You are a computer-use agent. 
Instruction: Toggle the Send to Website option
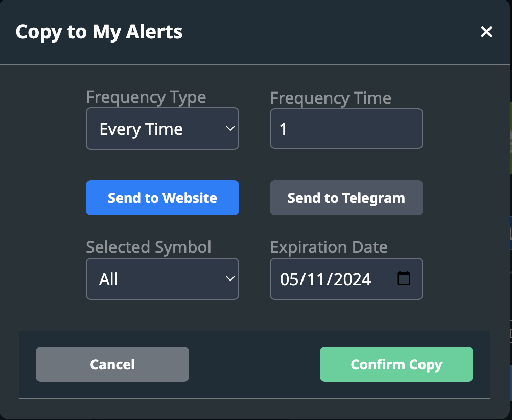click(162, 198)
